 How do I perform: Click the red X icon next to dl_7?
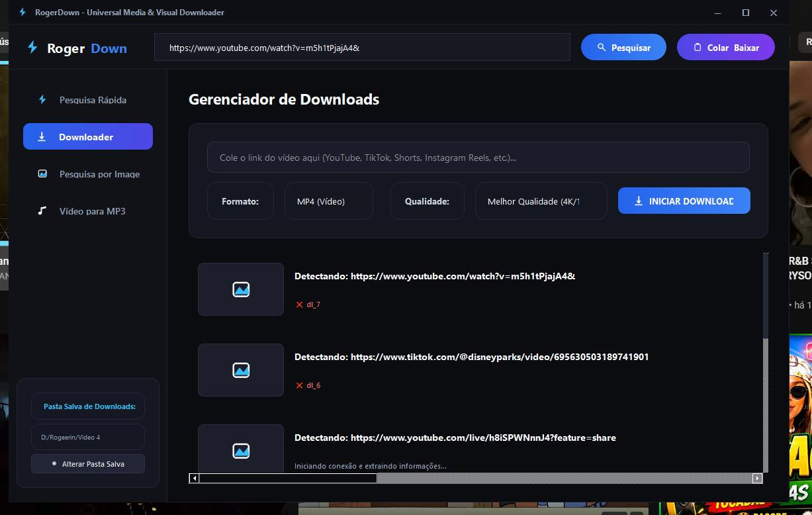[x=299, y=305]
